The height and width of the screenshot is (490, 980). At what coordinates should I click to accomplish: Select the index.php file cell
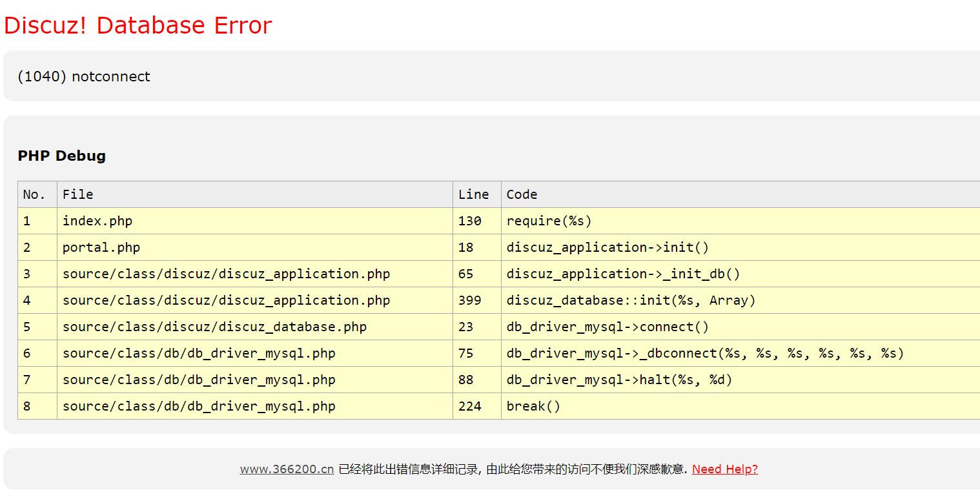click(x=97, y=221)
